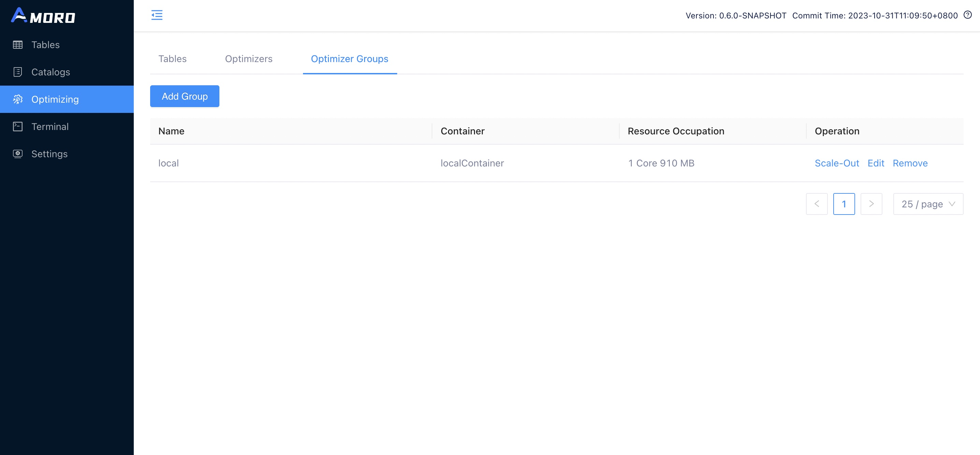Switch to the Tables tab
The height and width of the screenshot is (455, 980).
click(172, 59)
